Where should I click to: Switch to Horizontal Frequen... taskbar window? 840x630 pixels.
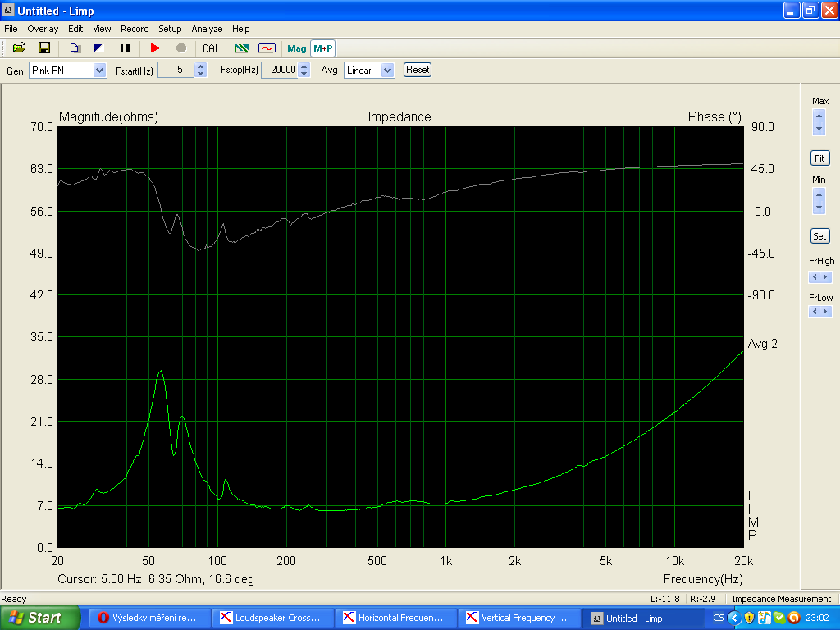(x=396, y=618)
